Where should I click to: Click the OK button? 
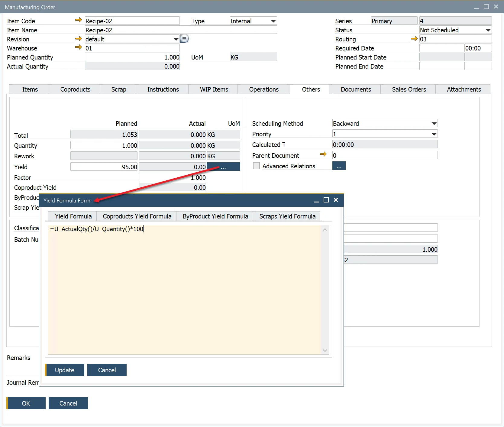26,403
